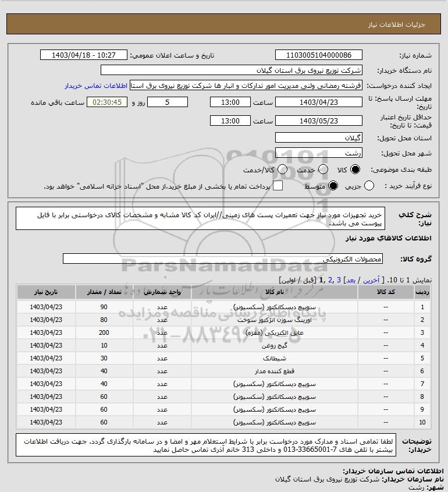Screen dimensions: 448x492
Task: Click quantity 30 in شیطانک row
Action: coord(104,358)
